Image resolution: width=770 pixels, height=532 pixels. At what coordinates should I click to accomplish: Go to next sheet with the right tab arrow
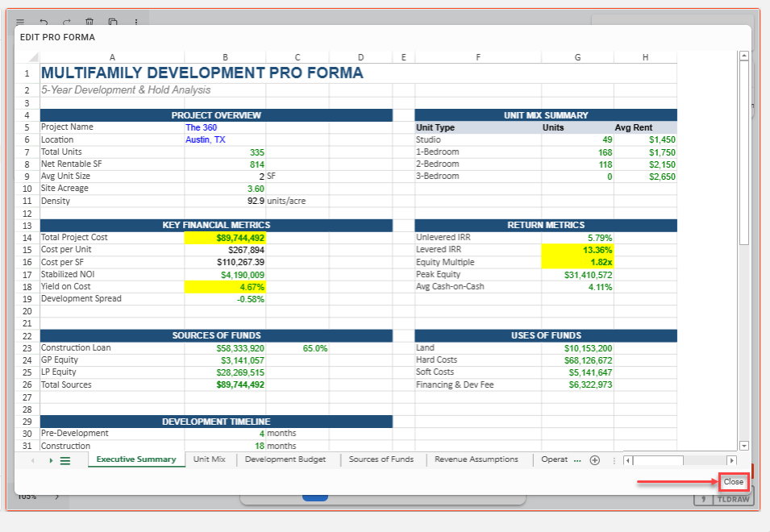51,460
